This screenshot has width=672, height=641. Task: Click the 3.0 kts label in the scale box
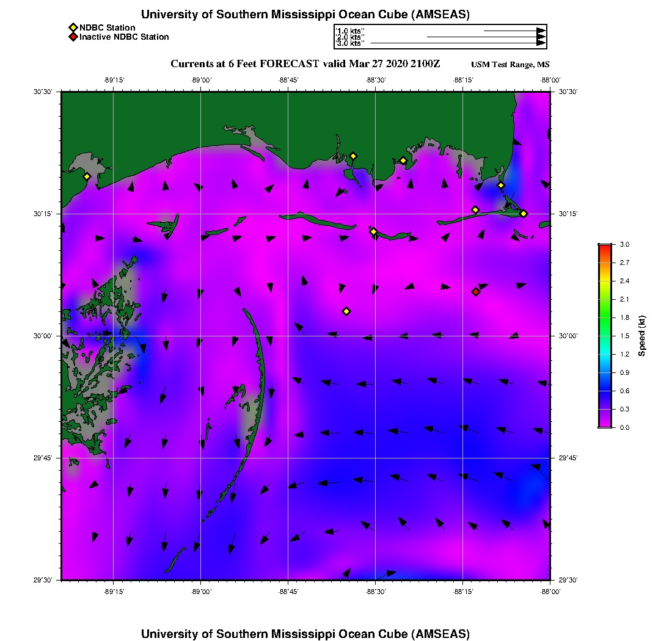tap(351, 43)
